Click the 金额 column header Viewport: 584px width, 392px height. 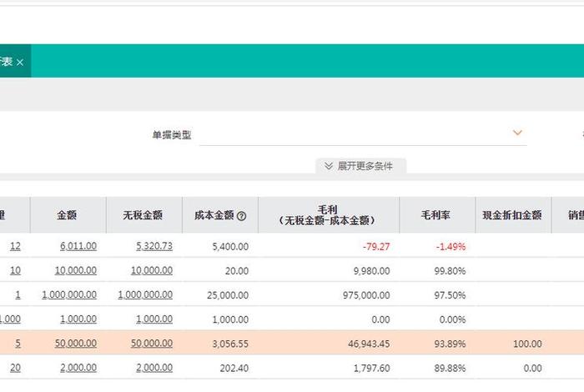point(68,215)
